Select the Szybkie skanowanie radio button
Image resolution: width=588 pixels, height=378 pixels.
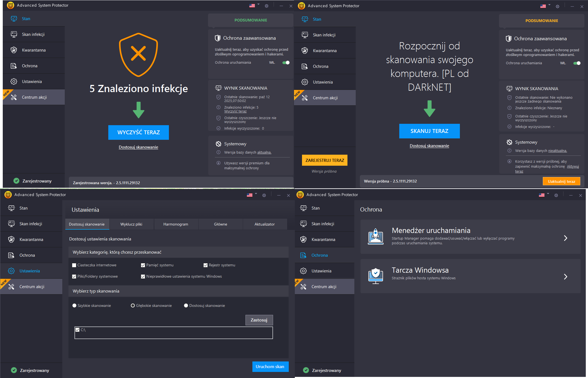(74, 305)
